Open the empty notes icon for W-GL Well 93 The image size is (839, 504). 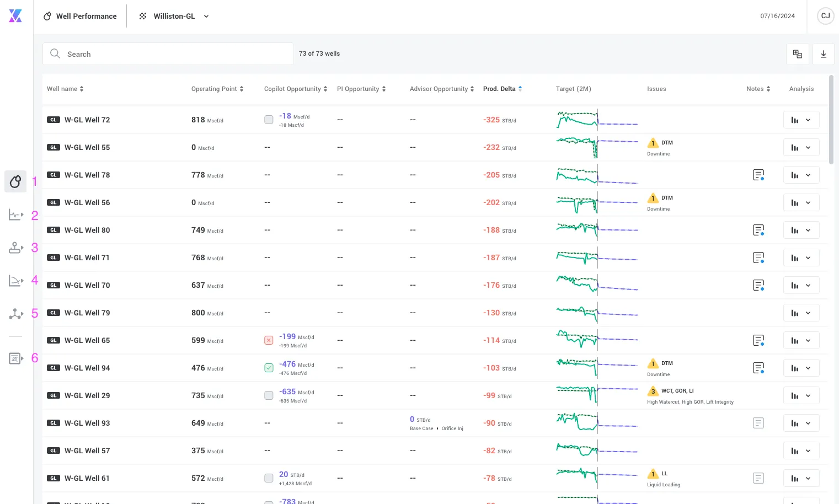(758, 423)
